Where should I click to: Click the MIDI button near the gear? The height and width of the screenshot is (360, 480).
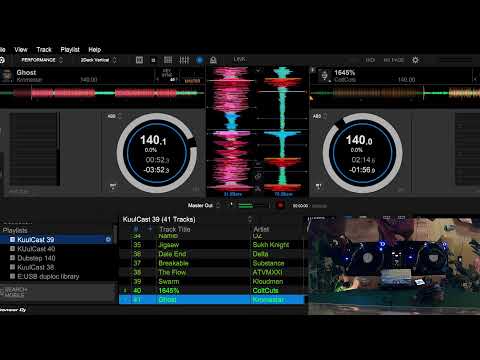(370, 60)
